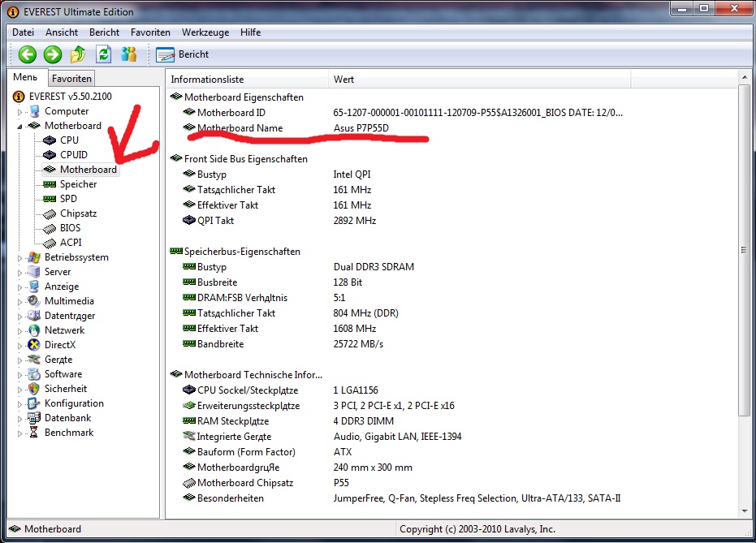Click the Computer icon in tree
This screenshot has height=543, width=756.
[34, 111]
